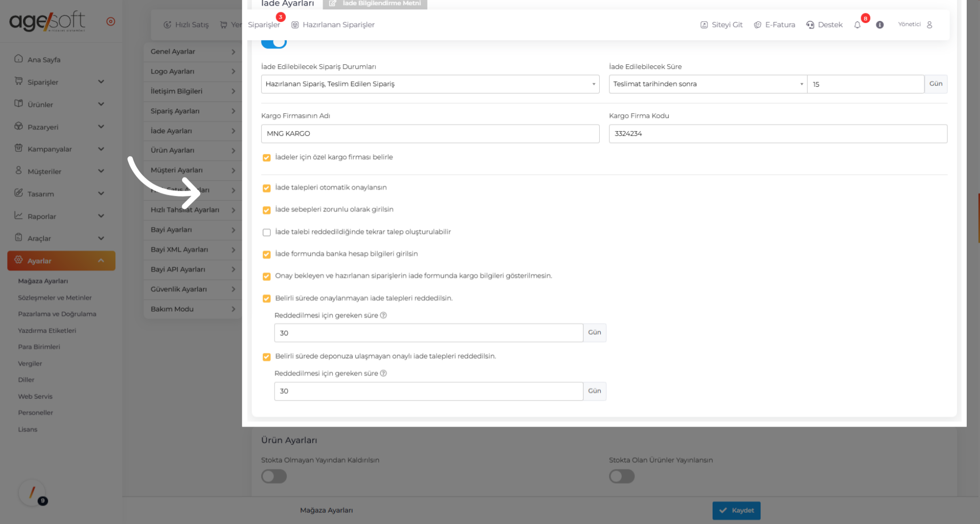
Task: Enable tekrar talep oluşturulabilir checkbox
Action: [266, 233]
